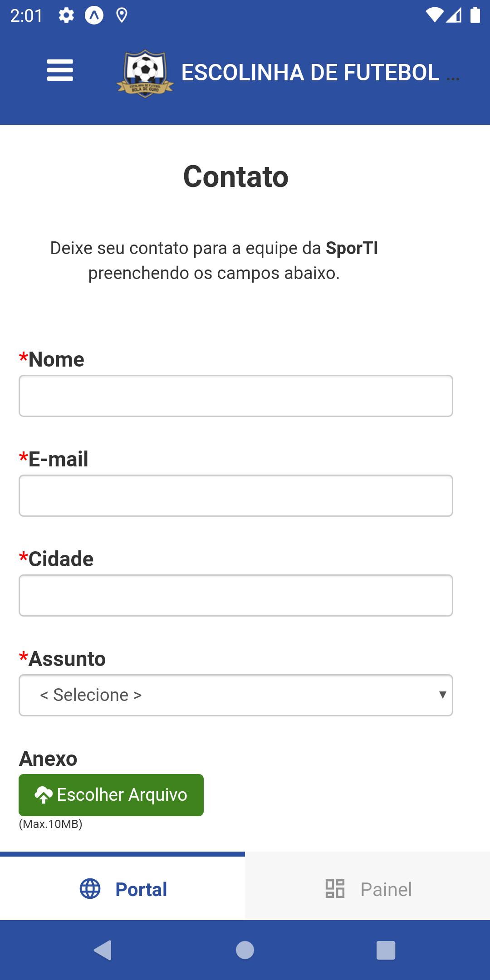This screenshot has height=980, width=490.
Task: Switch to the Painel tab
Action: pos(367,888)
